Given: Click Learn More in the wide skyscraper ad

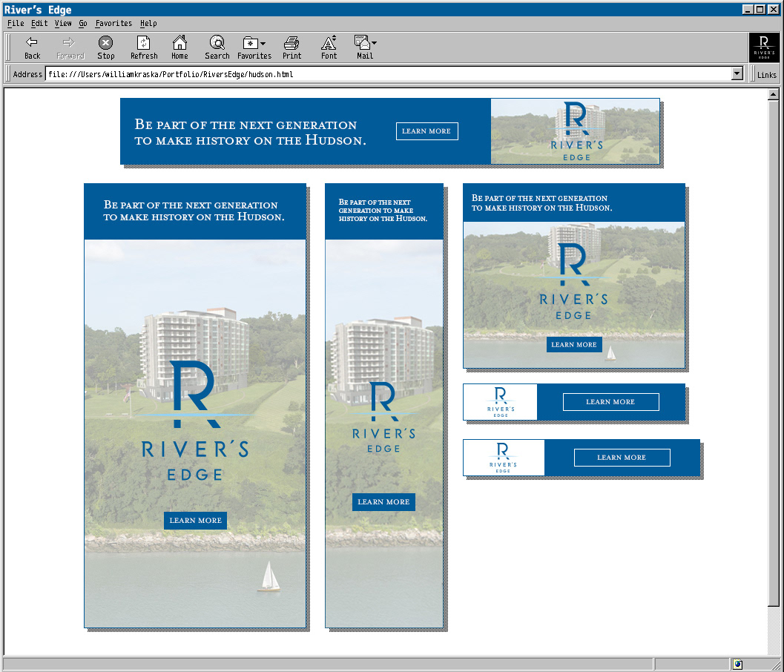Looking at the screenshot, I should [196, 521].
